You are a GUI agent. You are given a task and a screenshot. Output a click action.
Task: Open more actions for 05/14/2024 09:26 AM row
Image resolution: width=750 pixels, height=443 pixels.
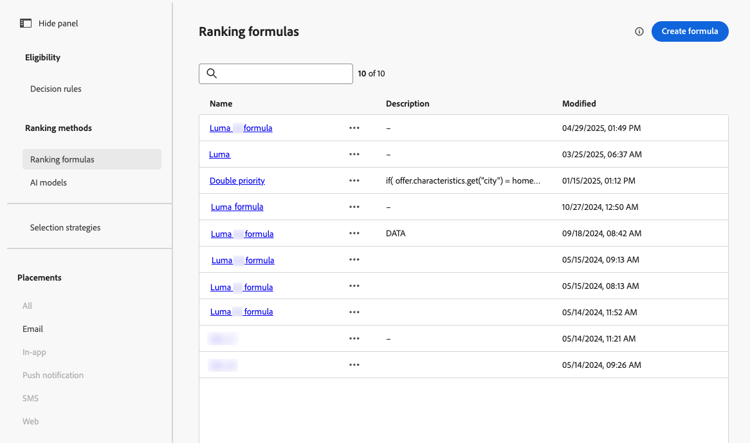[x=354, y=365]
